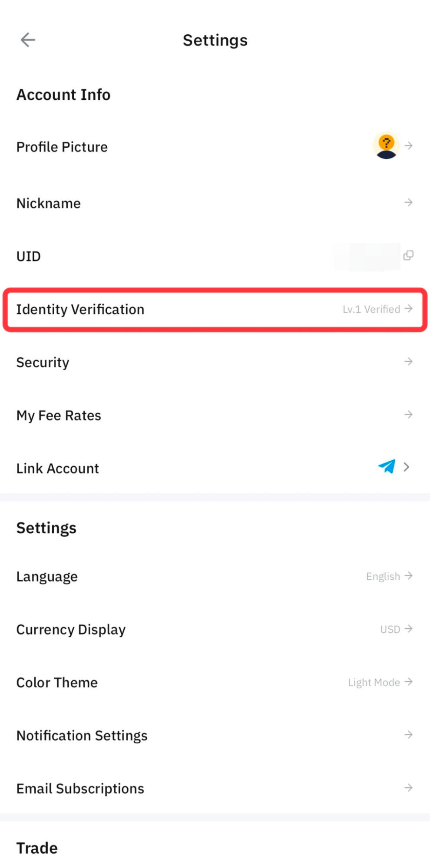This screenshot has height=868, width=430.
Task: Tap the arrow beside Email Subscriptions
Action: click(408, 788)
